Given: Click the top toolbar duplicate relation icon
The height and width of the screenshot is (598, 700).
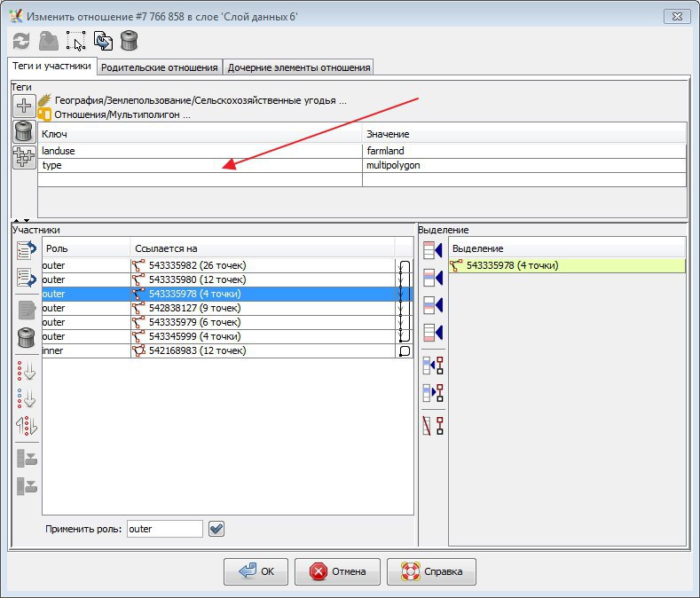Looking at the screenshot, I should 103,42.
